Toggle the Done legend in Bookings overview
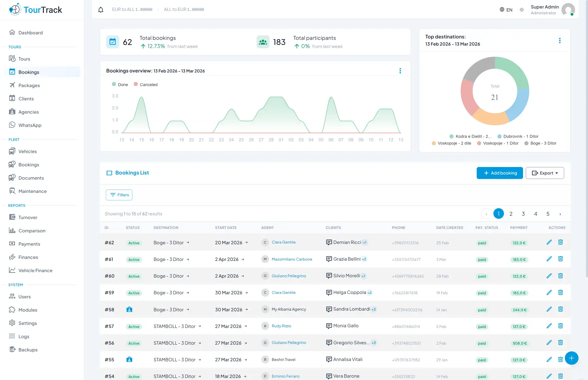The image size is (588, 380). coord(119,84)
